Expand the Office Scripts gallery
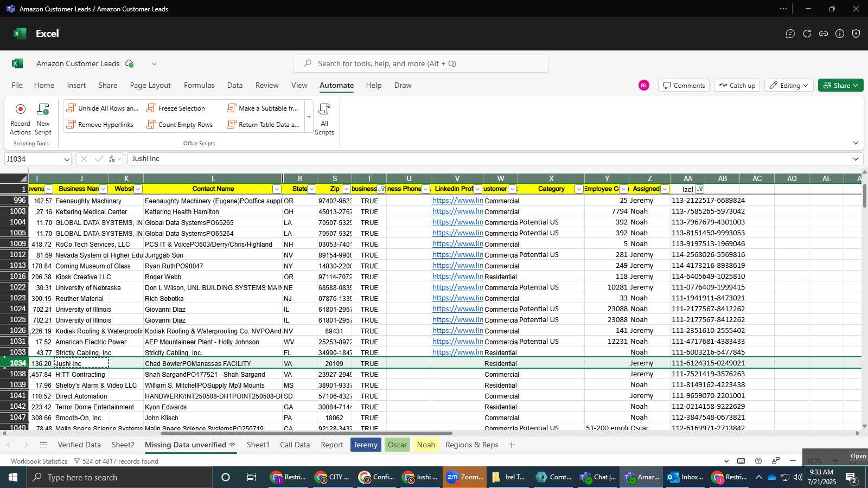 point(309,117)
